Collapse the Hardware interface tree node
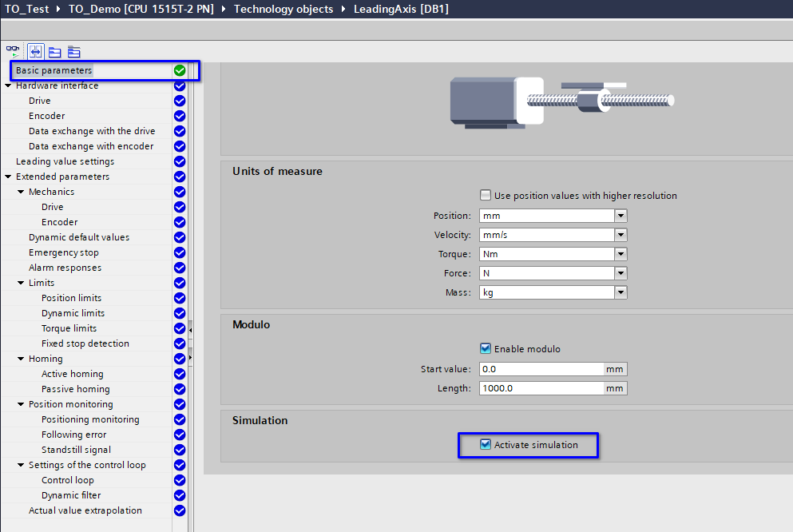 pos(8,85)
